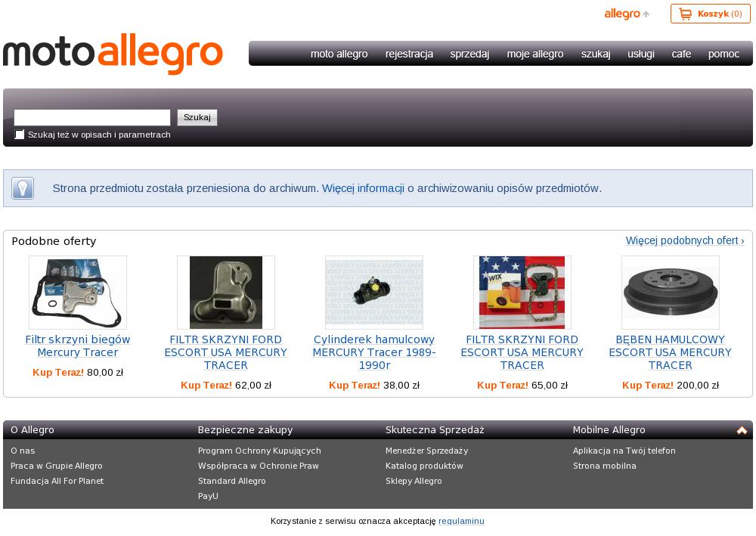Click the lightbulb info icon
Viewport: 756px width, 536px height.
tap(23, 188)
